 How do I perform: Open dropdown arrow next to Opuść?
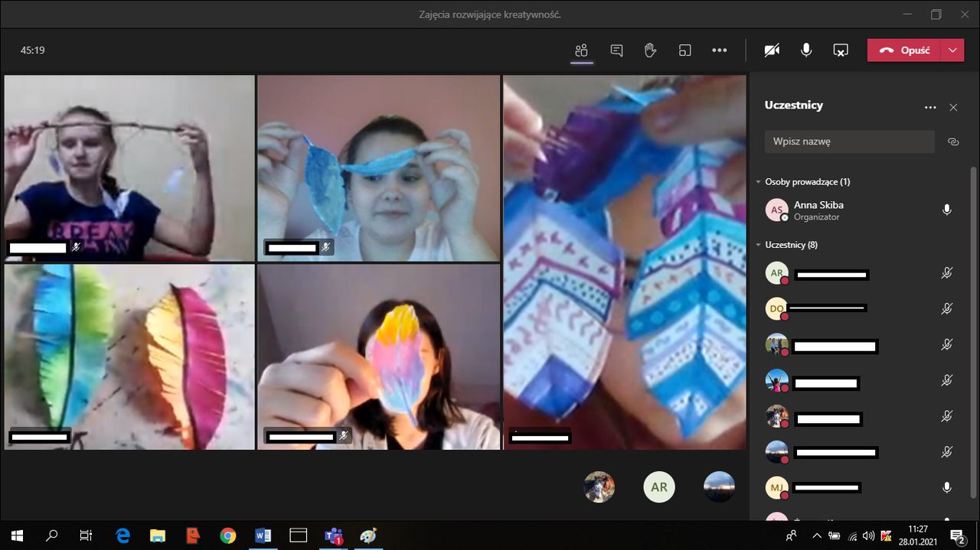952,50
